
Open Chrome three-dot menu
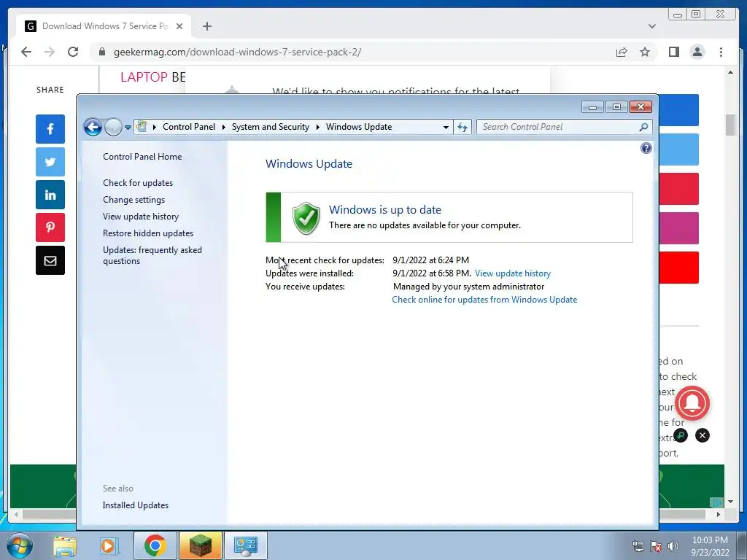tap(721, 52)
